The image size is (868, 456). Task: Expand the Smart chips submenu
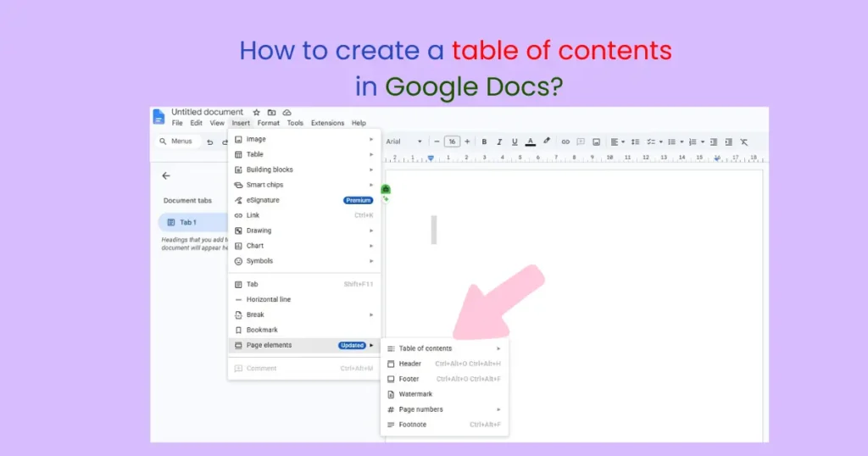coord(304,185)
